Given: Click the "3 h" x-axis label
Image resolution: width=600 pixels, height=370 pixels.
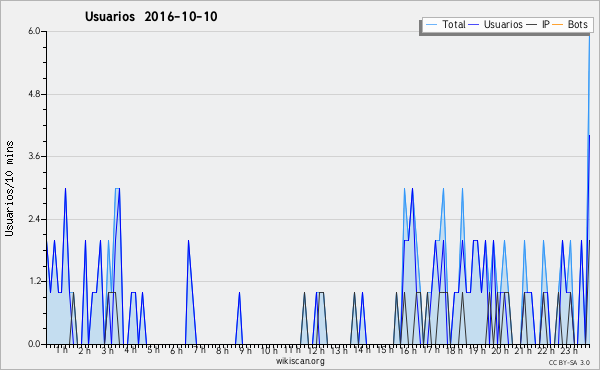Looking at the screenshot, I should [x=108, y=350].
